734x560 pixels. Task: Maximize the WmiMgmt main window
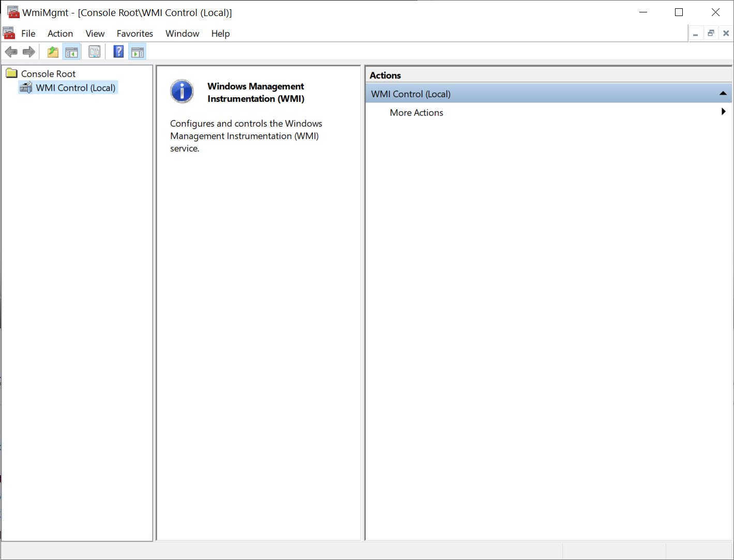pos(679,12)
